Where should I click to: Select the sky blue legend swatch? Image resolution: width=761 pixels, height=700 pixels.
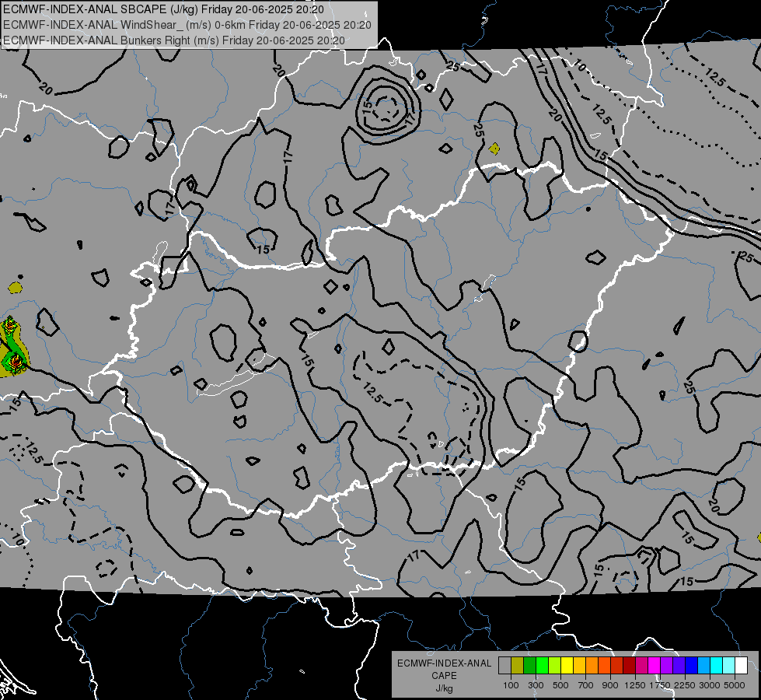click(703, 666)
